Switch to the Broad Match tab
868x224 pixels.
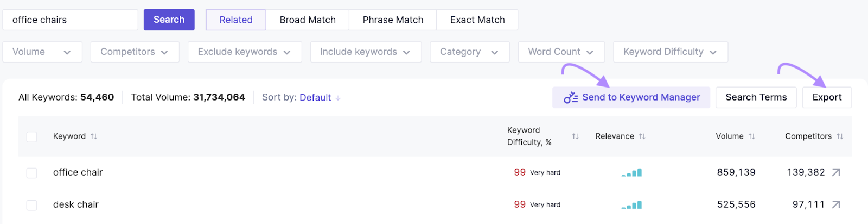(x=308, y=20)
